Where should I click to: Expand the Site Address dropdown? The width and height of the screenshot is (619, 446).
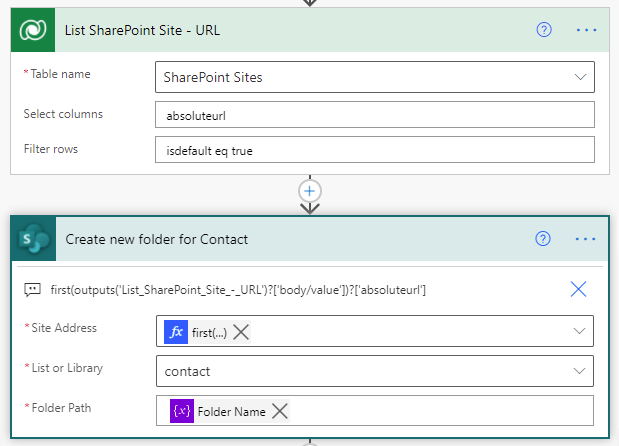click(x=580, y=331)
